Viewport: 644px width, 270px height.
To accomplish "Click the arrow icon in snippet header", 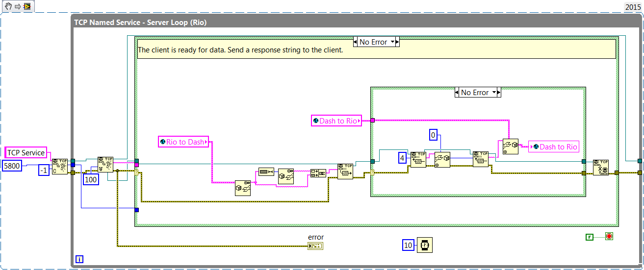I will point(17,7).
